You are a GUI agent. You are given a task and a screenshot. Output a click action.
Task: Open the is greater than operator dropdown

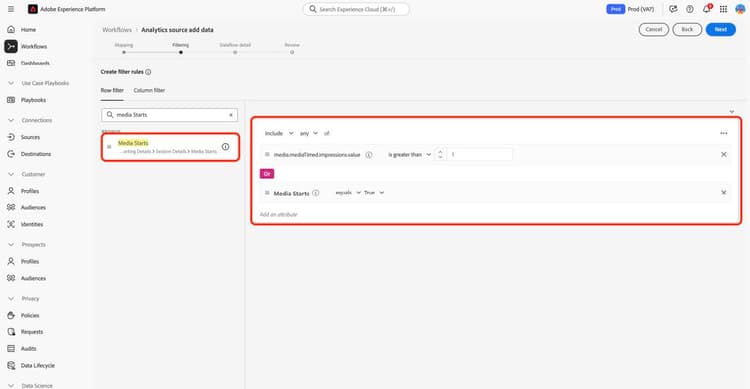click(409, 155)
